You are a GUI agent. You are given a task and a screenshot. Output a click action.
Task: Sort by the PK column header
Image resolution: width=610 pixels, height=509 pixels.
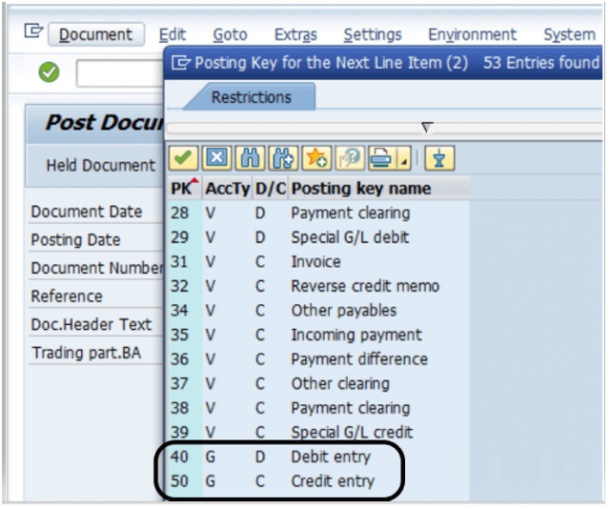[x=183, y=188]
